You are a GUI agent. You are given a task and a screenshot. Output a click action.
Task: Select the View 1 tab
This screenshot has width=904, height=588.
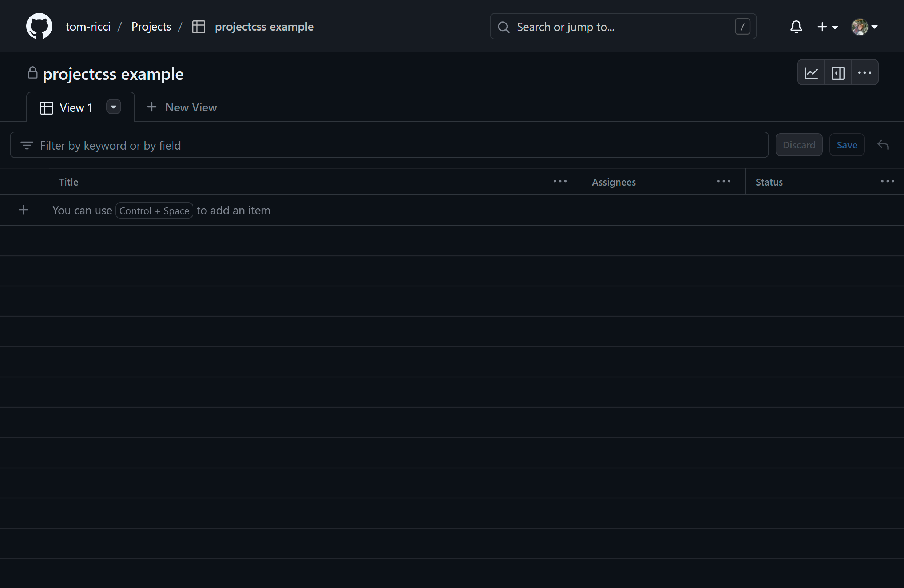76,107
